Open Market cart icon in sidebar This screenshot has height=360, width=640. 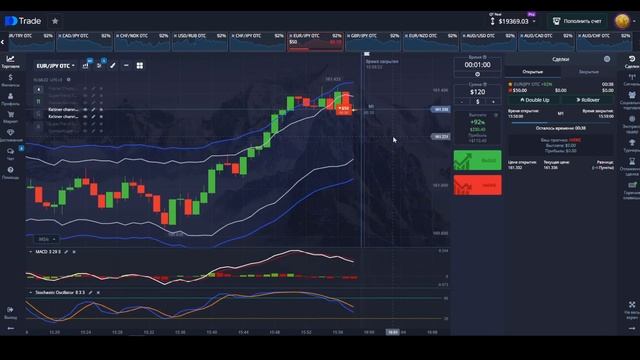tap(10, 117)
